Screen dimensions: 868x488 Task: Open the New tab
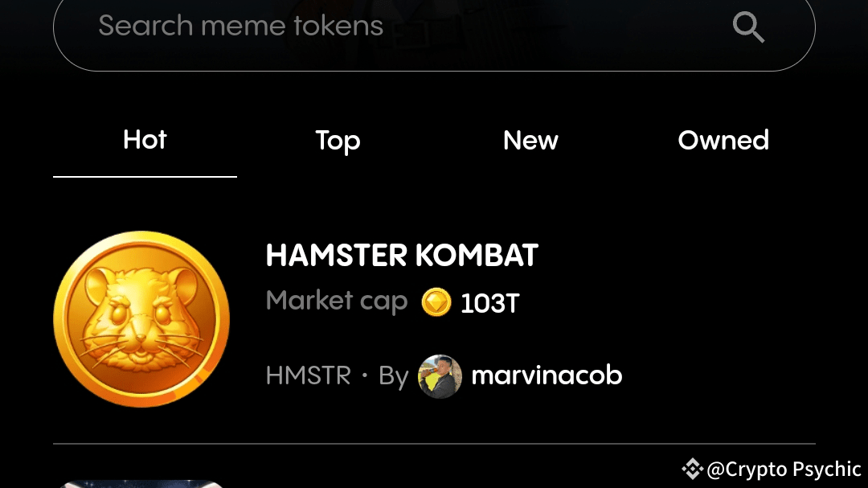coord(530,140)
